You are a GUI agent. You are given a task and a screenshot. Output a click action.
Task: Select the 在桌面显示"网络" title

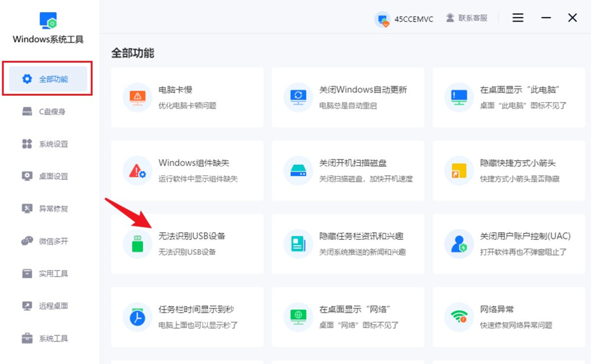354,309
